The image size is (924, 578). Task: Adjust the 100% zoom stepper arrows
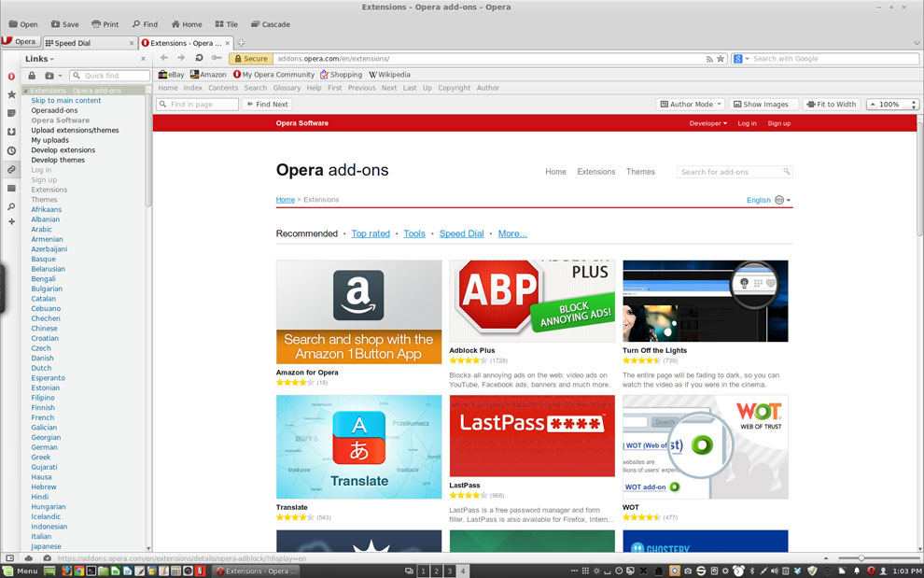(914, 105)
